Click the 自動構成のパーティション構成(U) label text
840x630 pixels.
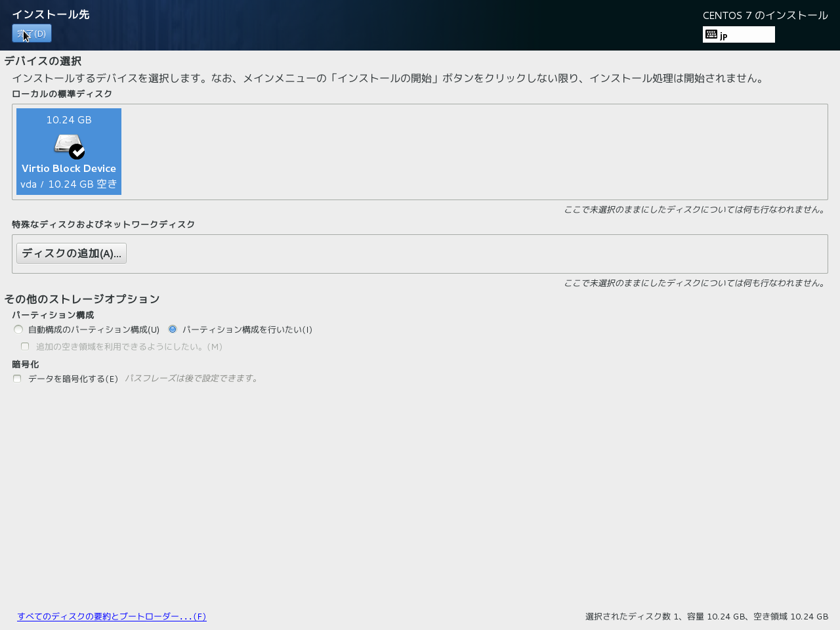pyautogui.click(x=94, y=329)
